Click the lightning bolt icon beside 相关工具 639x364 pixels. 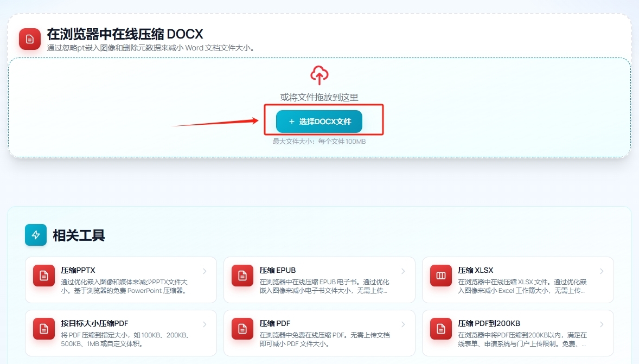(36, 235)
